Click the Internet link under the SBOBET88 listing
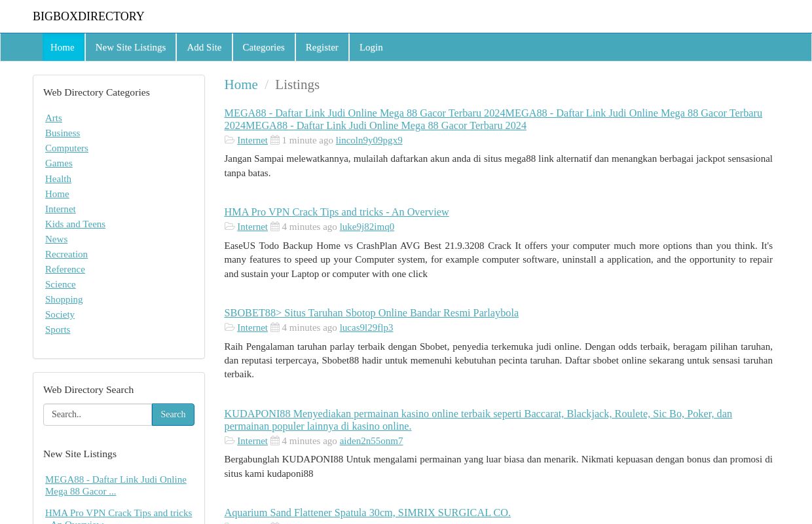The height and width of the screenshot is (524, 812). pyautogui.click(x=252, y=327)
